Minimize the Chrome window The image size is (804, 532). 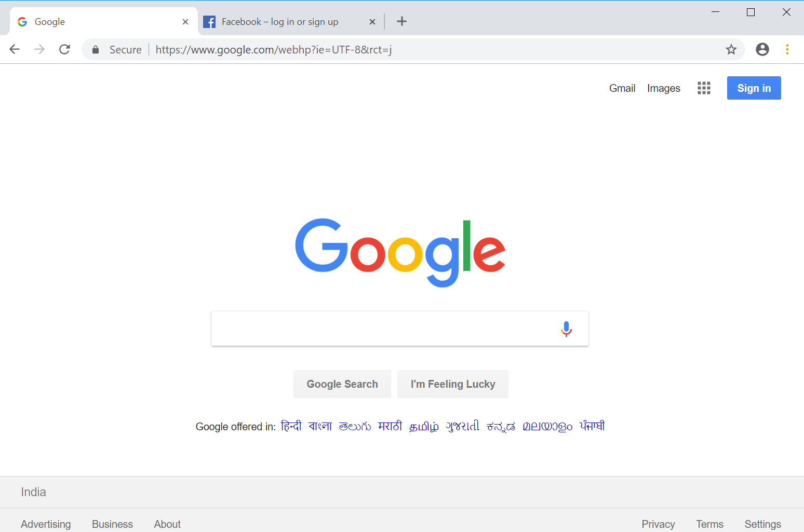pos(715,12)
